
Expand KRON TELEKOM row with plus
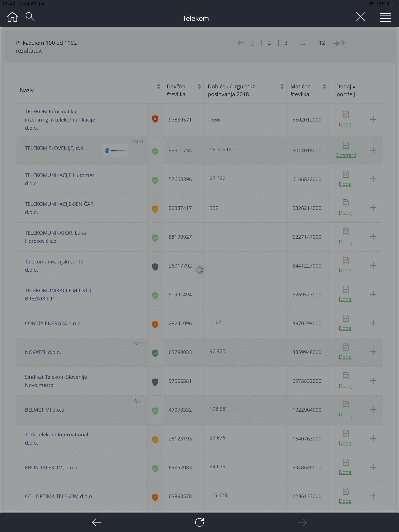coord(373,467)
